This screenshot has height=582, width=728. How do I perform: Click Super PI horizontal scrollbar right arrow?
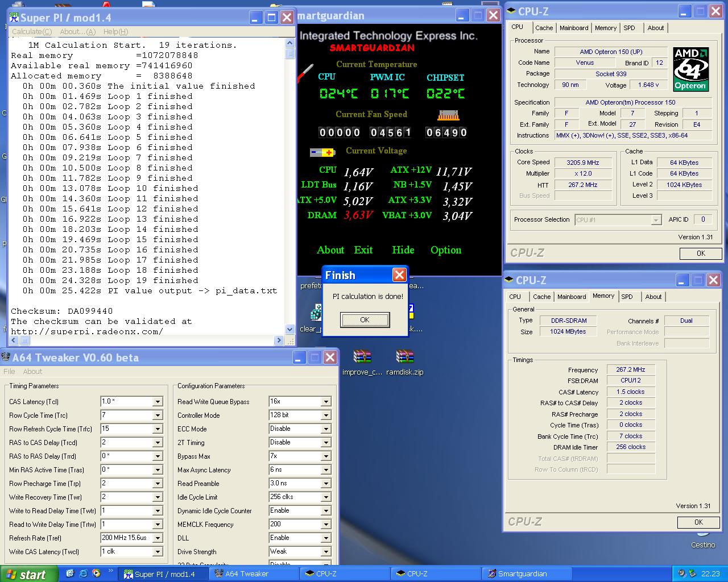pos(279,340)
